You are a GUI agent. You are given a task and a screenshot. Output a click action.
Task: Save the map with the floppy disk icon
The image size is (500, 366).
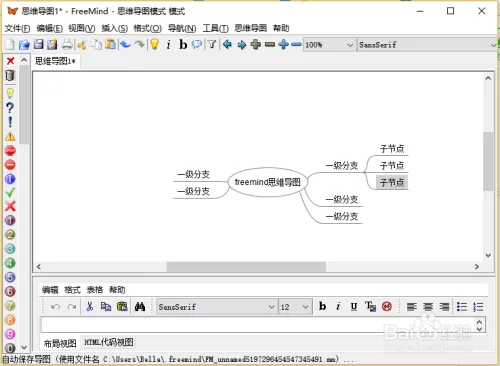(38, 44)
